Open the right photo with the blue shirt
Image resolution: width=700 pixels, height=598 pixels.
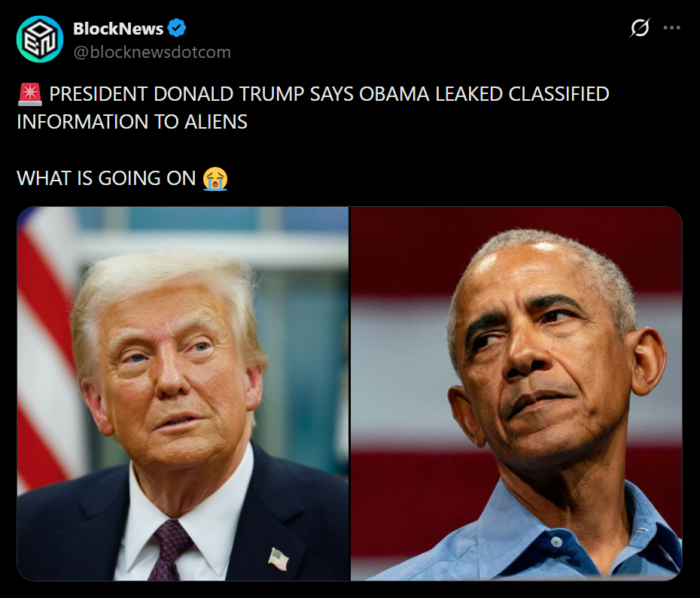tap(516, 393)
